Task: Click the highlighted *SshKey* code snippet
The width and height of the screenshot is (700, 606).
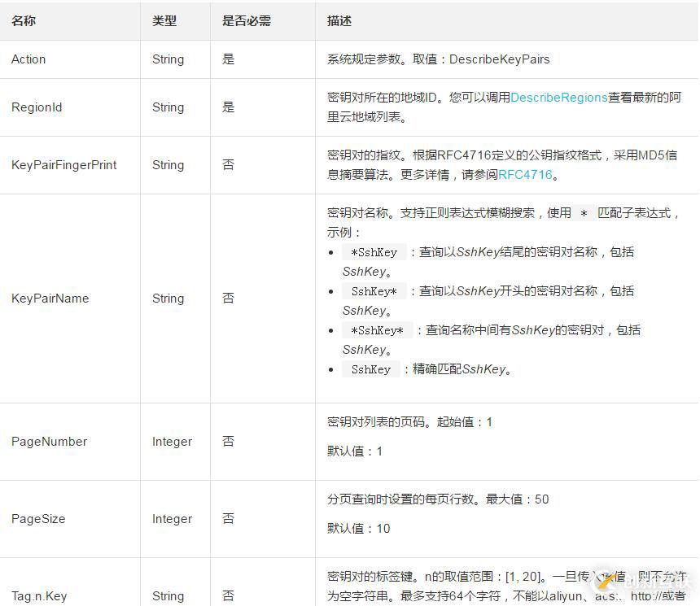Action: coord(377,330)
